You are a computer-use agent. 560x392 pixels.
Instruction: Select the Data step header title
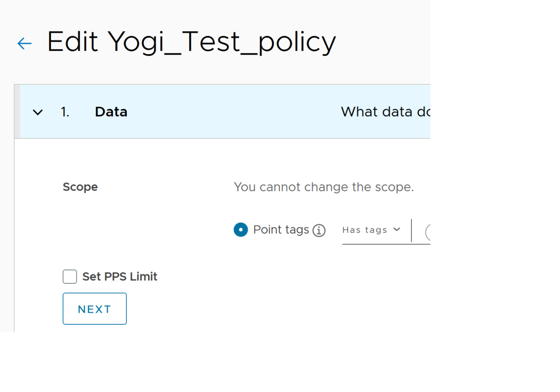111,112
